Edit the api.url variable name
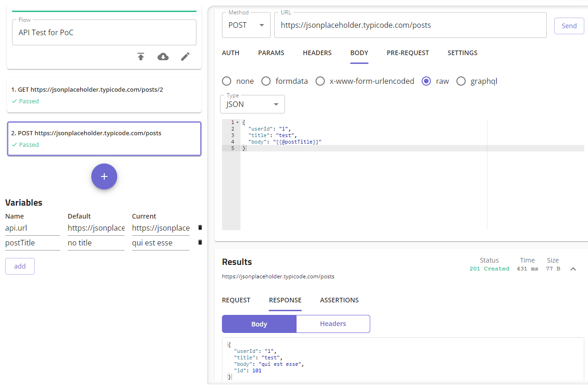588x389 pixels. coord(32,228)
